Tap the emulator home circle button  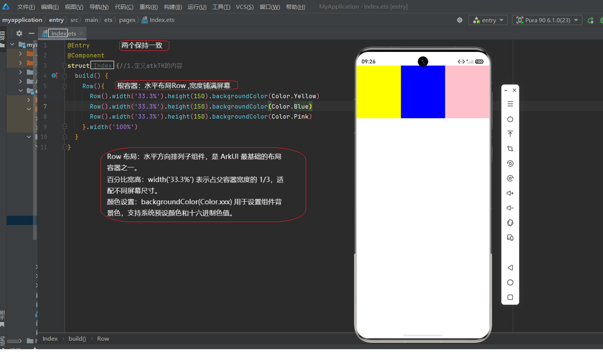pos(510,282)
